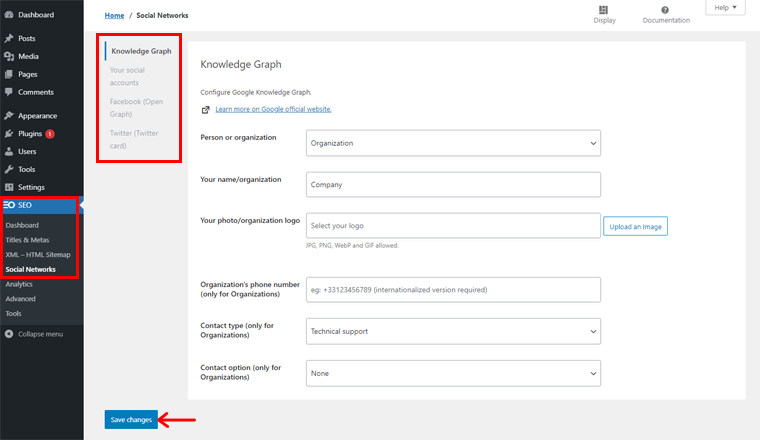The height and width of the screenshot is (440, 760).
Task: Click the Plugins plug icon
Action: click(x=9, y=134)
